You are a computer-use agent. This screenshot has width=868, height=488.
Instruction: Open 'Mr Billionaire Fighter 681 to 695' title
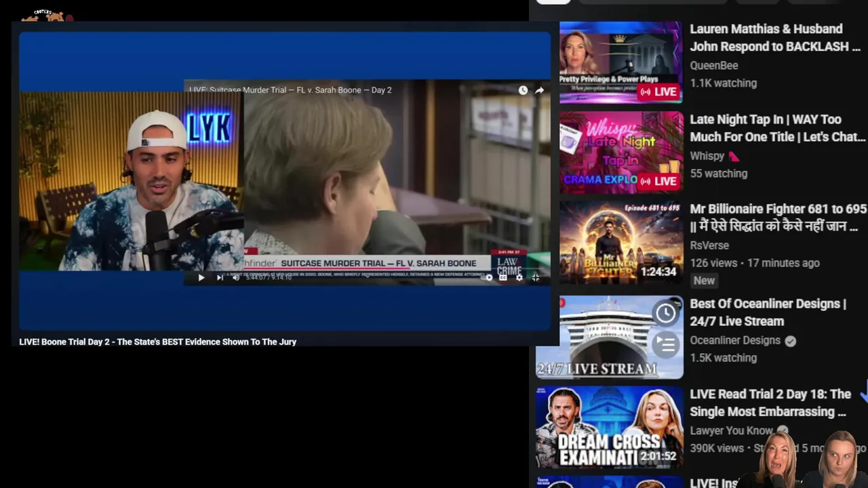click(x=778, y=218)
